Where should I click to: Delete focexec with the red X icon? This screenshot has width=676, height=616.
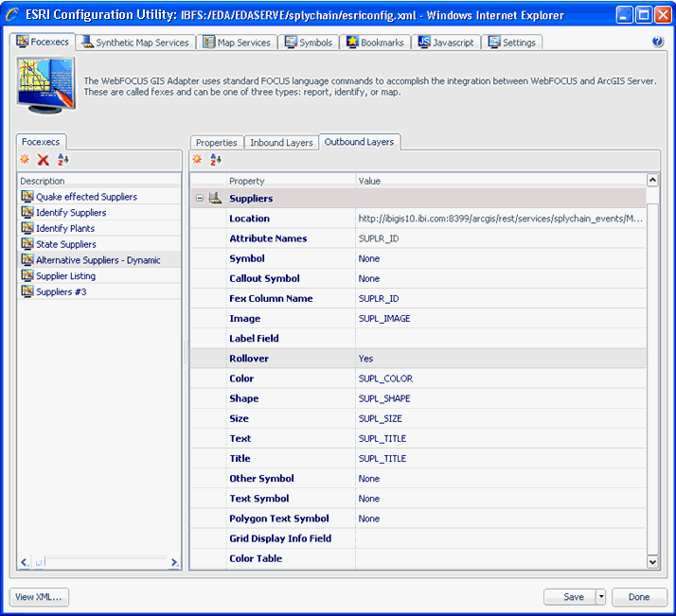point(44,160)
